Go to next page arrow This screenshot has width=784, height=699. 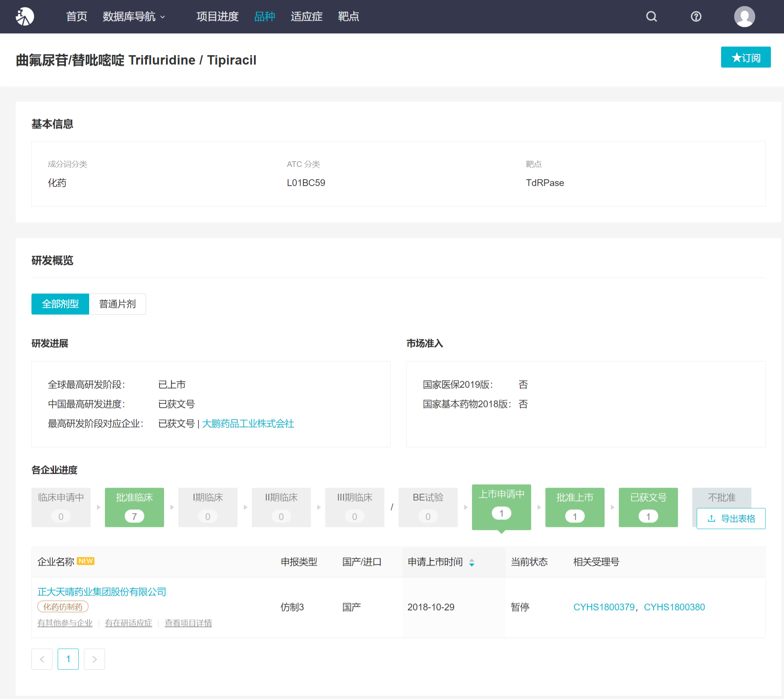click(94, 659)
